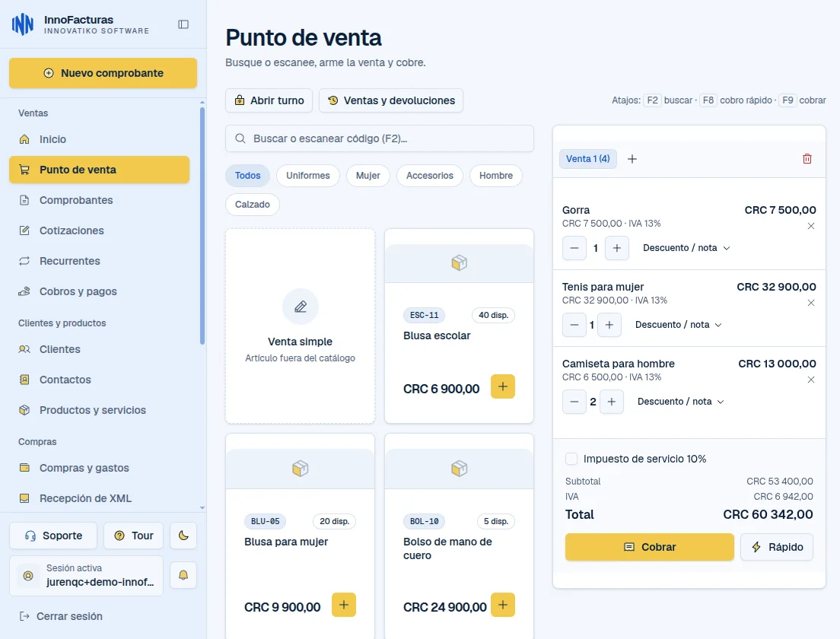Increase Gorra quantity
The height and width of the screenshot is (639, 840).
pos(616,248)
